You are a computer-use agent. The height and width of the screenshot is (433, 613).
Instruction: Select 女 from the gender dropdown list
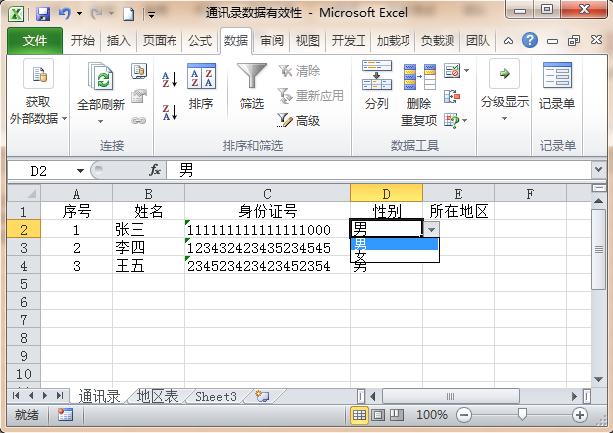click(360, 256)
